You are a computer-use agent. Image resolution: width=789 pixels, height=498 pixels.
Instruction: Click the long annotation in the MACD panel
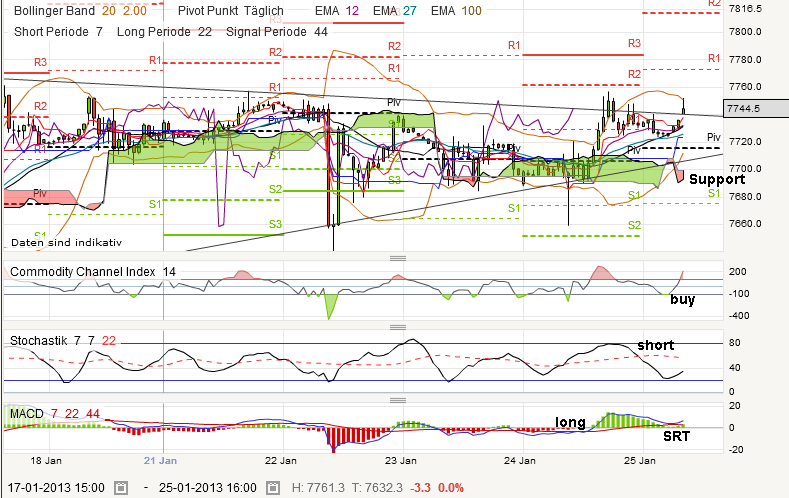[570, 423]
